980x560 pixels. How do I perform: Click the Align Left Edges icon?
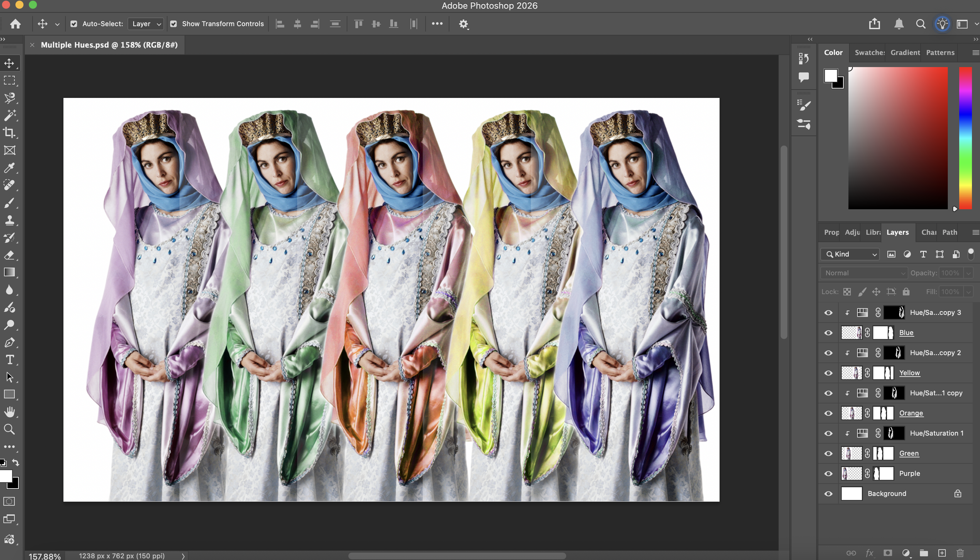click(280, 24)
